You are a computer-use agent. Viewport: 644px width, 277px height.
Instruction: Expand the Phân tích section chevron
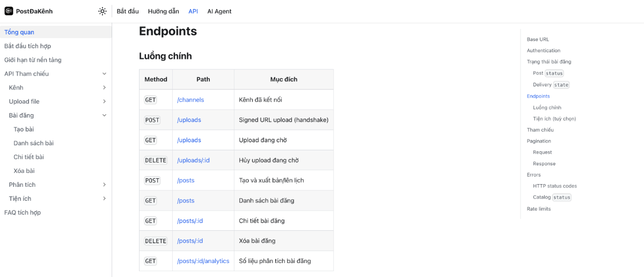pos(104,185)
